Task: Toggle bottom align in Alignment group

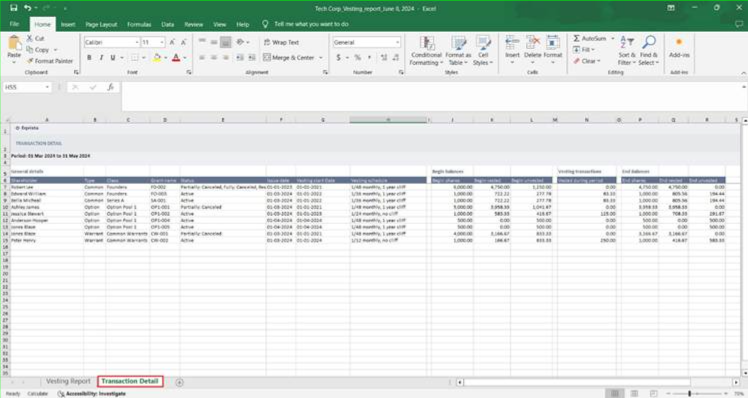Action: pyautogui.click(x=226, y=42)
